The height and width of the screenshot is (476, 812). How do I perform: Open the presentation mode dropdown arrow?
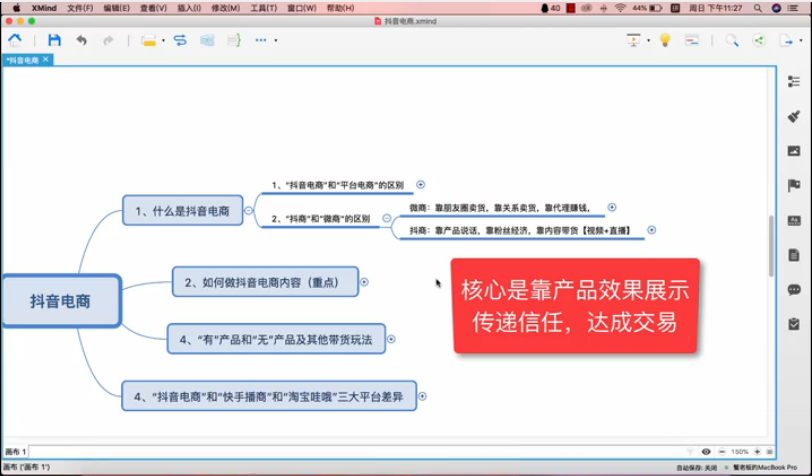tap(648, 41)
